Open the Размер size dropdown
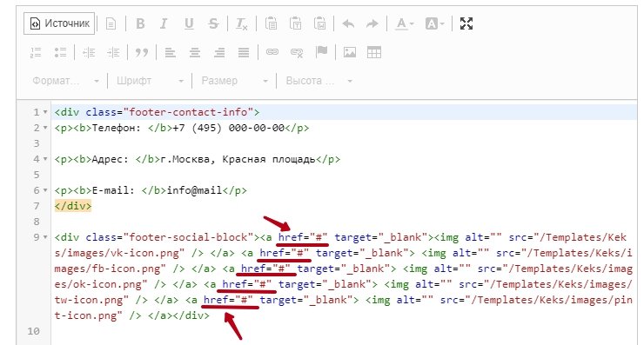 (x=234, y=81)
